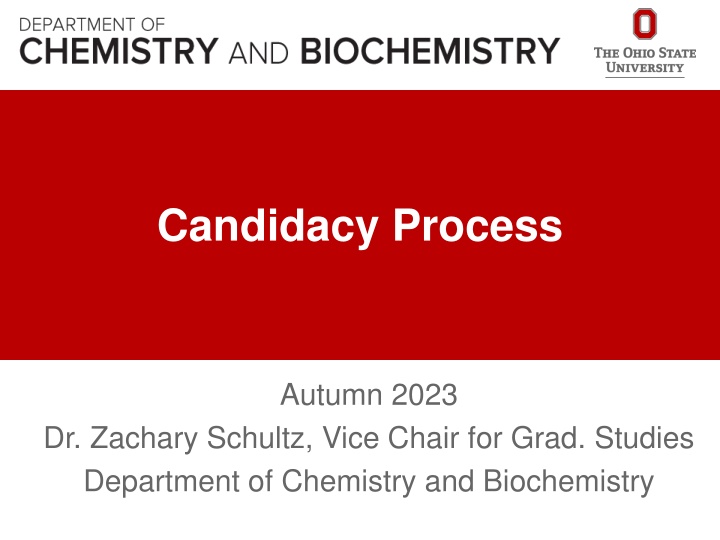720x540 pixels.
Task: Click the red banner area below the title
Action: [360, 310]
